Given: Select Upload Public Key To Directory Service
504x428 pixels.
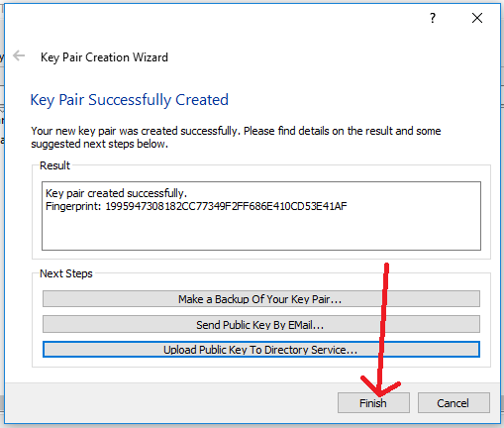Looking at the screenshot, I should (x=261, y=350).
